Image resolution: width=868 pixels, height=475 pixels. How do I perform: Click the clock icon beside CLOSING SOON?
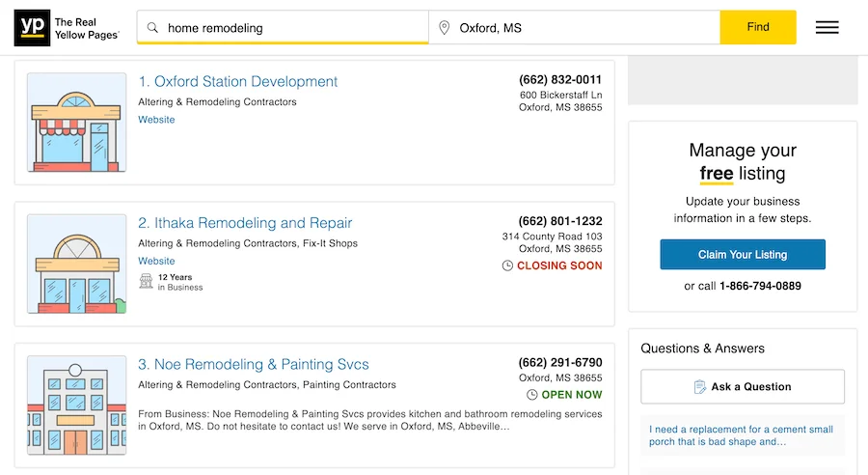click(x=507, y=266)
